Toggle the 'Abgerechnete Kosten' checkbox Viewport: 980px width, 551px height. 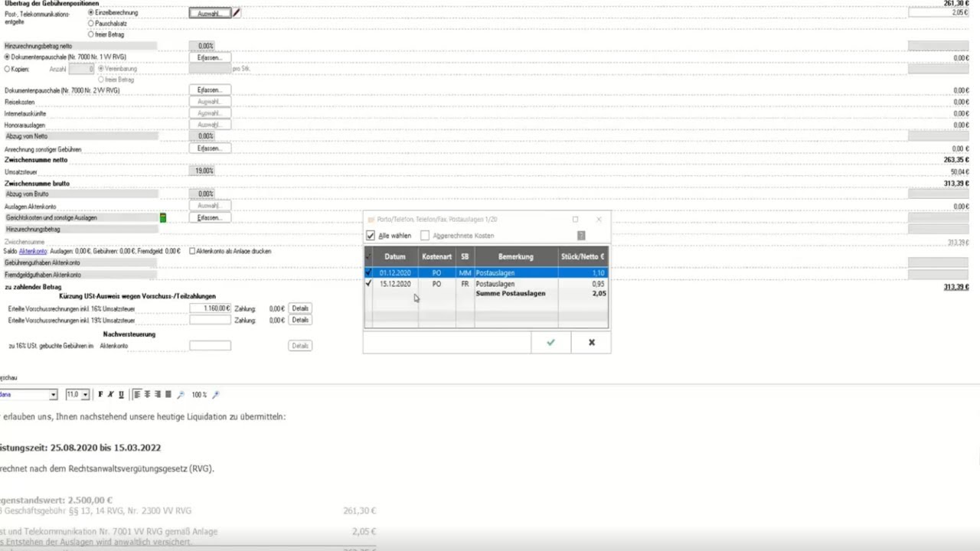tap(425, 236)
